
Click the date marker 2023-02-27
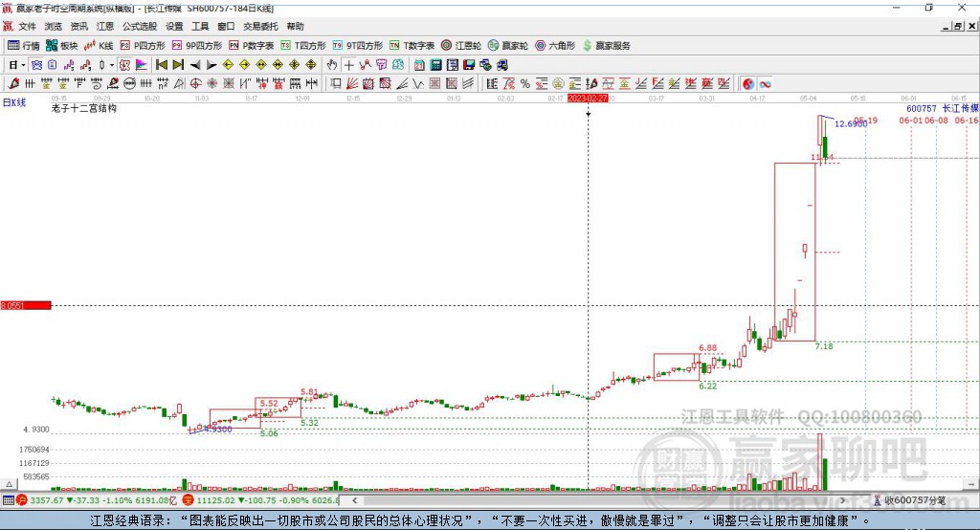[588, 99]
